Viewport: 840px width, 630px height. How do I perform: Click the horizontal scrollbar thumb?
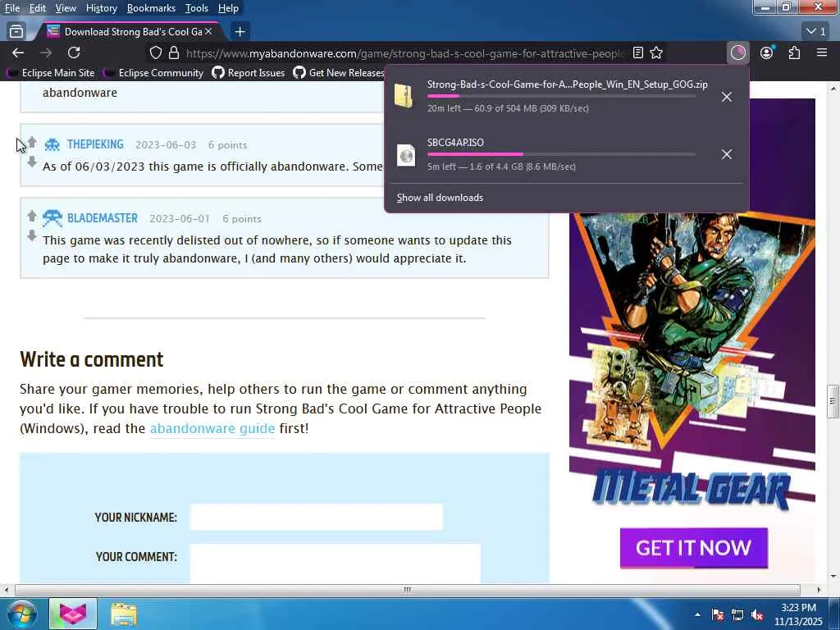407,590
